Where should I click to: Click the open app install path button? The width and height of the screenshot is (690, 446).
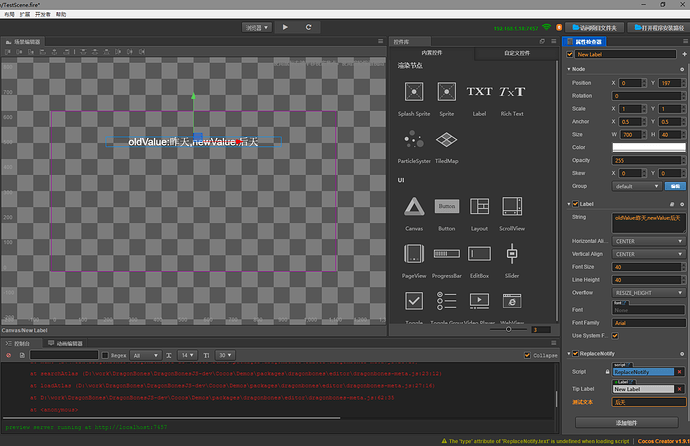(659, 28)
